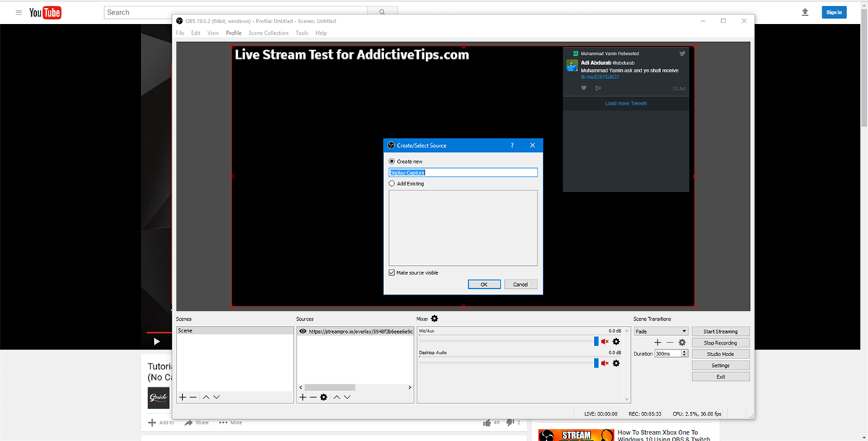Click help question mark in Create/Select Source dialog
Image resolution: width=868 pixels, height=441 pixels.
click(x=512, y=146)
